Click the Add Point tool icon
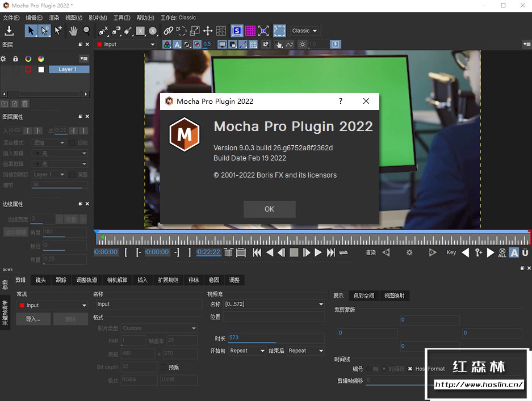Image resolution: width=532 pixels, height=401 pixels. [x=57, y=30]
